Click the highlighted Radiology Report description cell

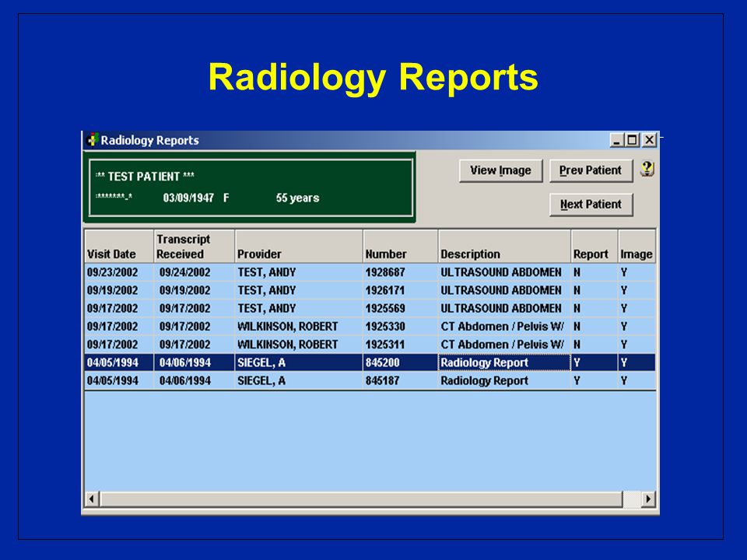[x=504, y=363]
